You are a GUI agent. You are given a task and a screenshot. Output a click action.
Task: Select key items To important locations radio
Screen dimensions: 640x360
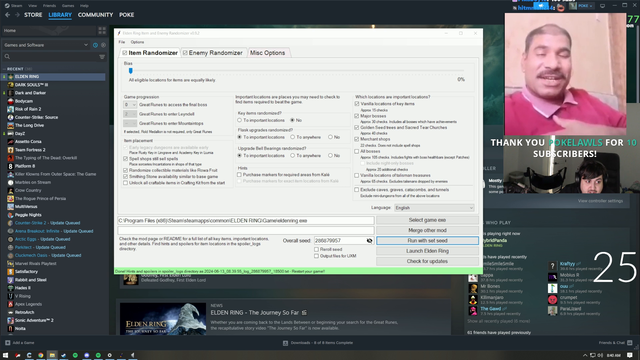coord(240,120)
